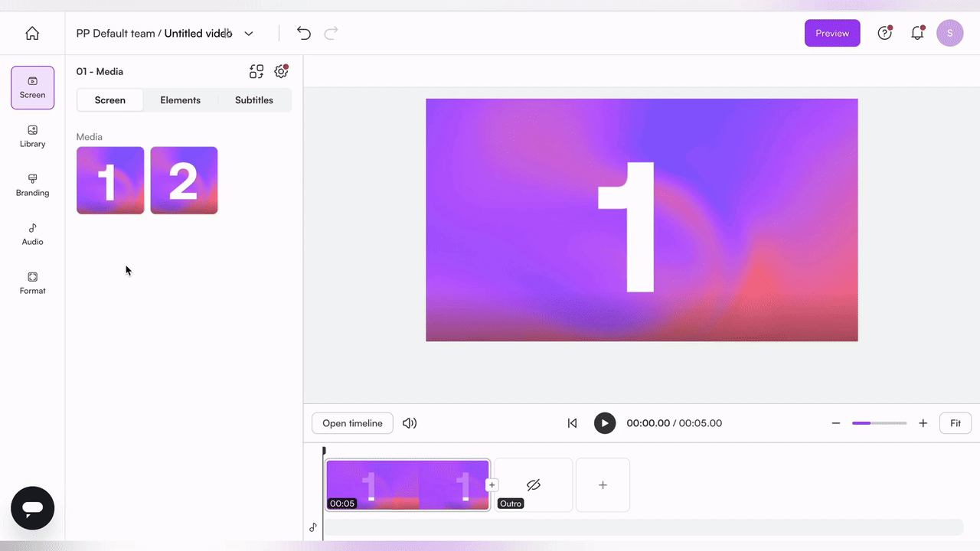Expand the project name dropdown chevron

click(x=249, y=34)
